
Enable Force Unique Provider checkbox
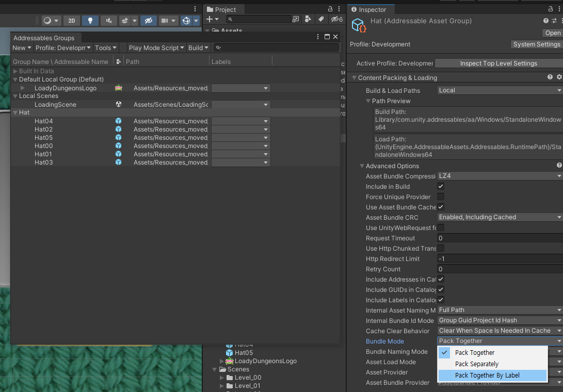pyautogui.click(x=441, y=197)
